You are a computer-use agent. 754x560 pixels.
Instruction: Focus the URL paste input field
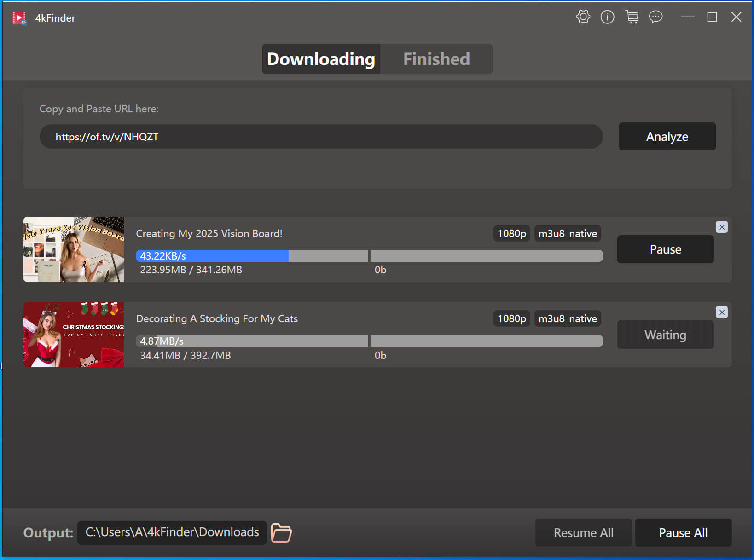(x=321, y=137)
